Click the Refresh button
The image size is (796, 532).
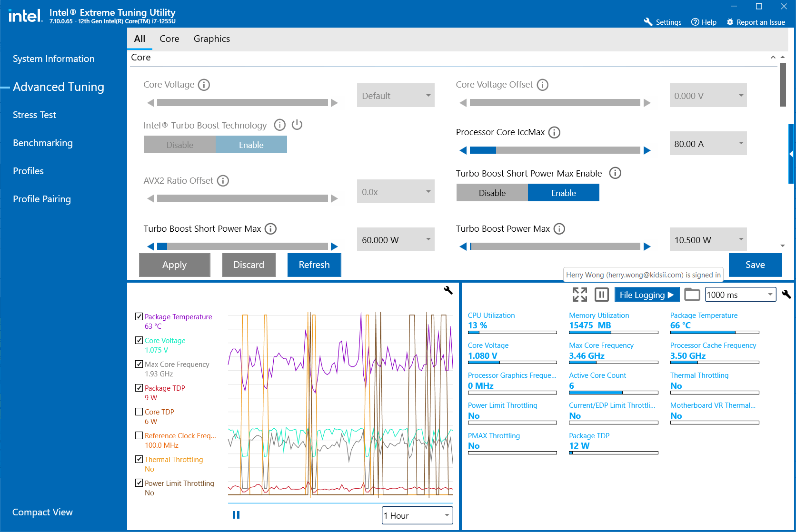tap(314, 265)
